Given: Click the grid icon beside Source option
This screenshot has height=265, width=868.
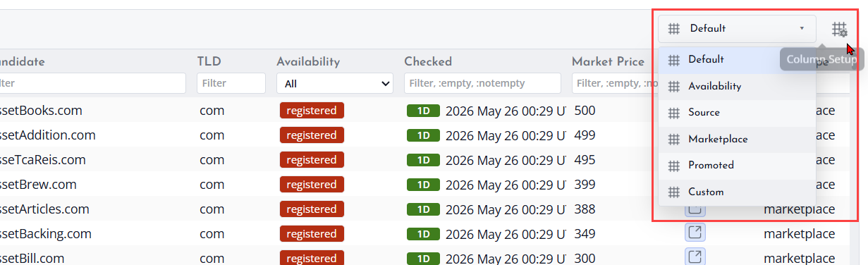Looking at the screenshot, I should pos(674,113).
